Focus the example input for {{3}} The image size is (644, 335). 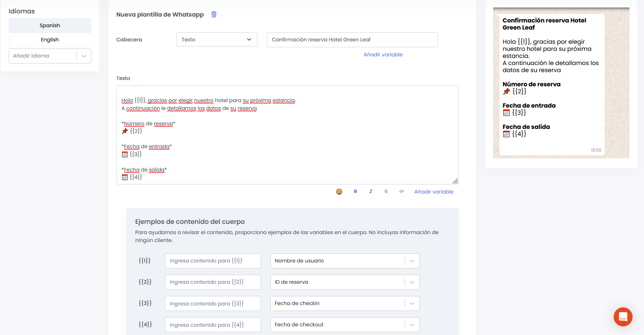(x=213, y=303)
